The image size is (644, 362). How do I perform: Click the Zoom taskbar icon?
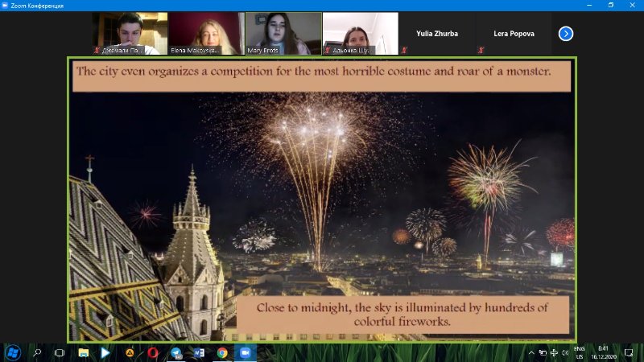click(x=246, y=352)
